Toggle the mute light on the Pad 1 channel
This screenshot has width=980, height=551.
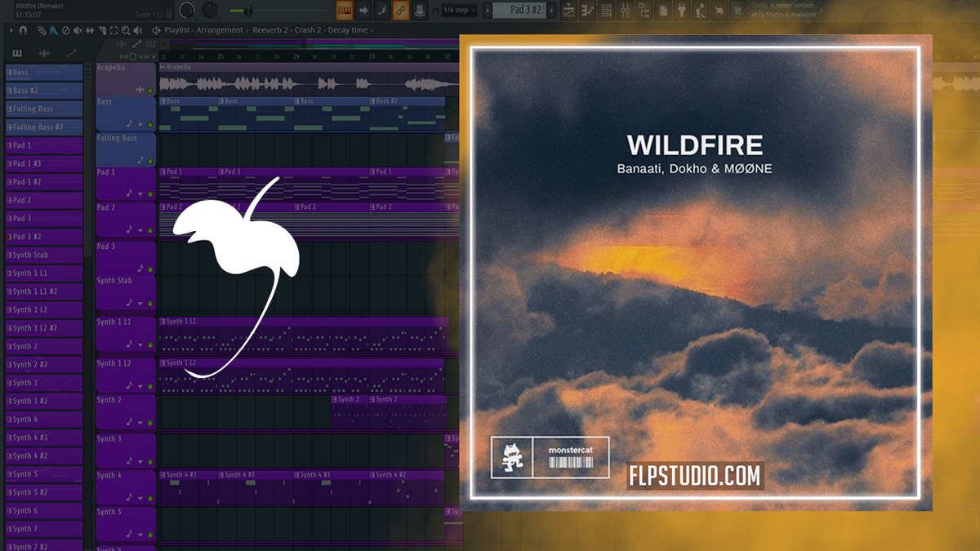coord(150,194)
